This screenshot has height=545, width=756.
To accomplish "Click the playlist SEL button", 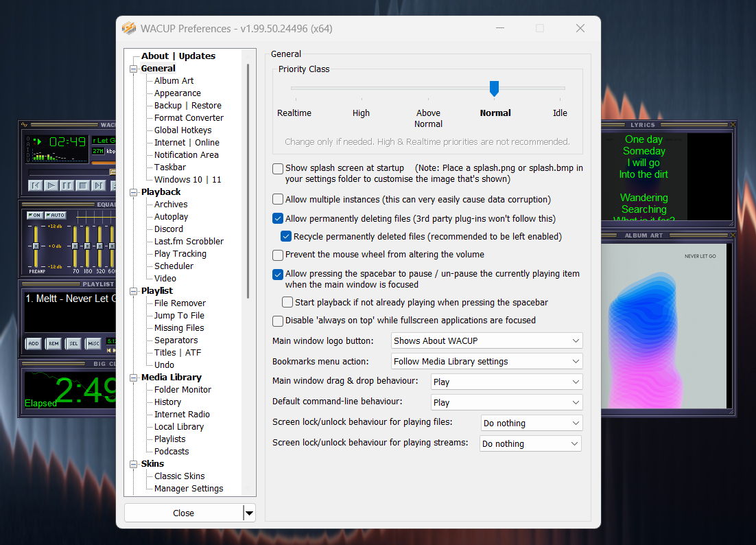I will (x=73, y=343).
